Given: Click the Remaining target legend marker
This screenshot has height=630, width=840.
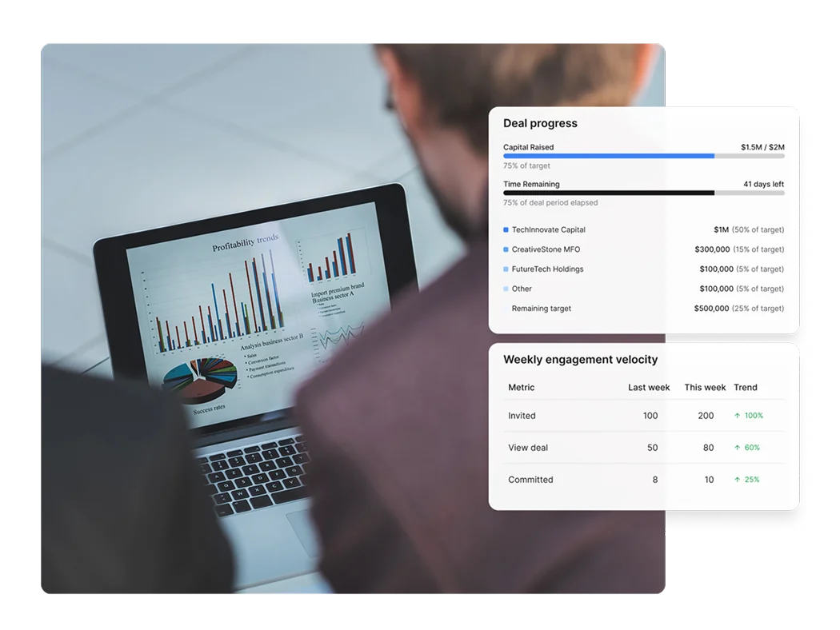Looking at the screenshot, I should tap(505, 309).
